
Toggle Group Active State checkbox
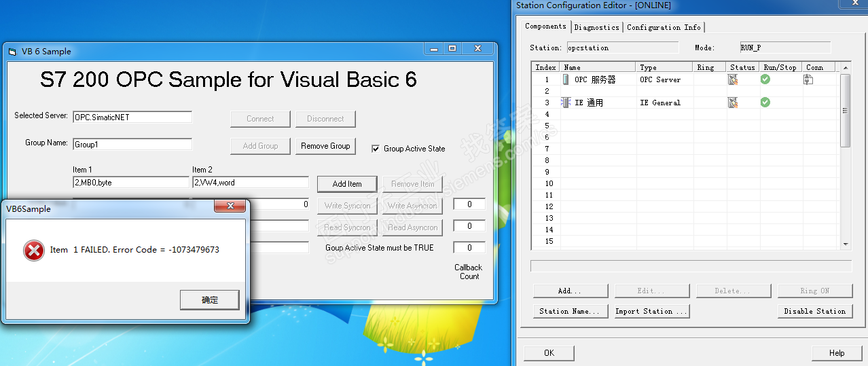[x=376, y=149]
